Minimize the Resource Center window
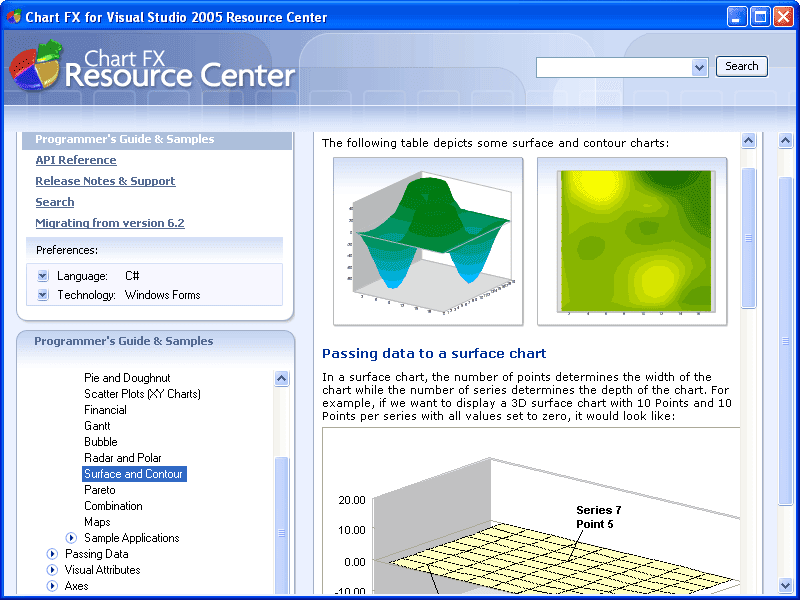The height and width of the screenshot is (600, 800). 735,17
